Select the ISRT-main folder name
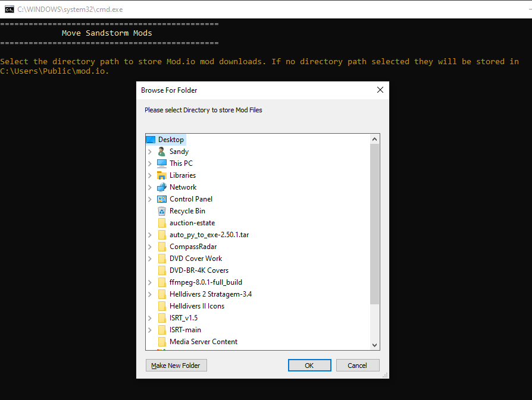 (x=185, y=329)
